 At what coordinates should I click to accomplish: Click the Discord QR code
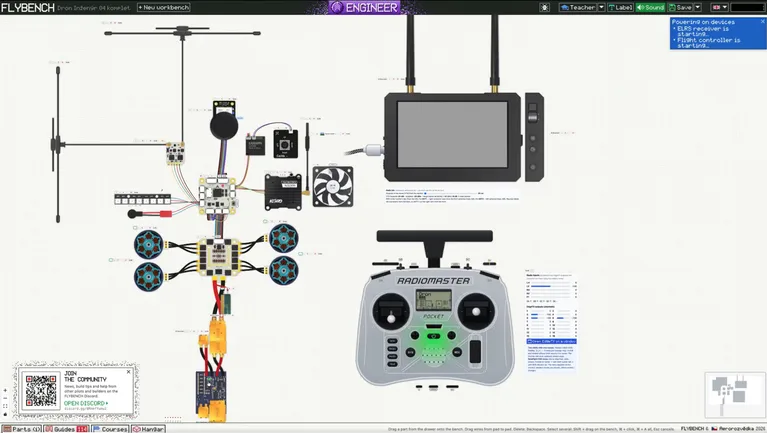pyautogui.click(x=41, y=390)
